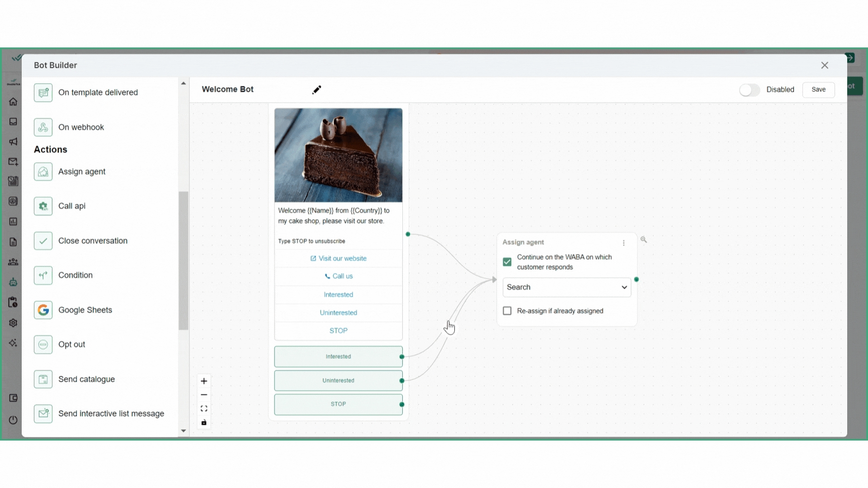Click the Save button
The width and height of the screenshot is (868, 488).
coord(818,89)
